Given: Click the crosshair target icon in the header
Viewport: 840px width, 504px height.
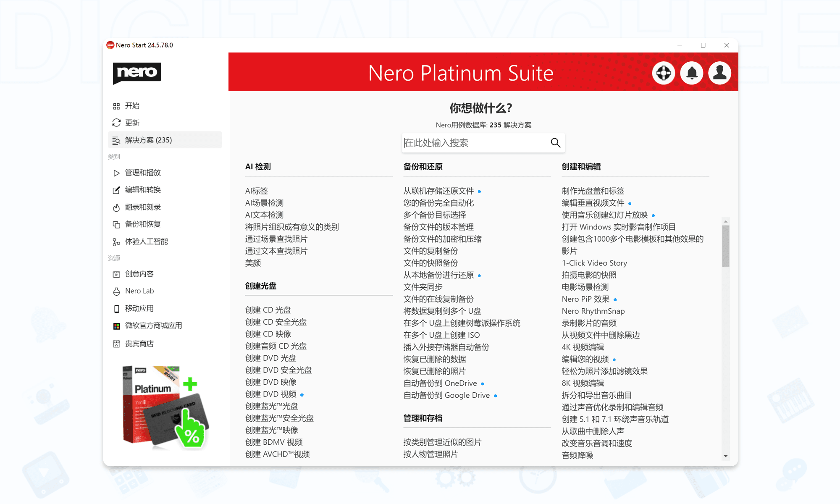Looking at the screenshot, I should [664, 73].
